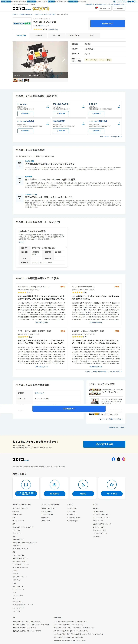Viewport: 138px width, 644px height.
Task: Open 詳細 chevron for アジャストアカデミー
Action: (83, 106)
